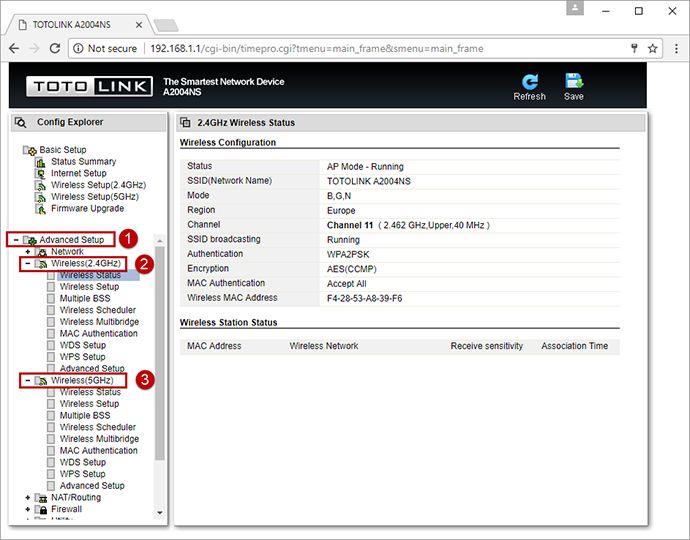Click the Association Time column header
Image resolution: width=690 pixels, height=540 pixels.
tap(575, 346)
